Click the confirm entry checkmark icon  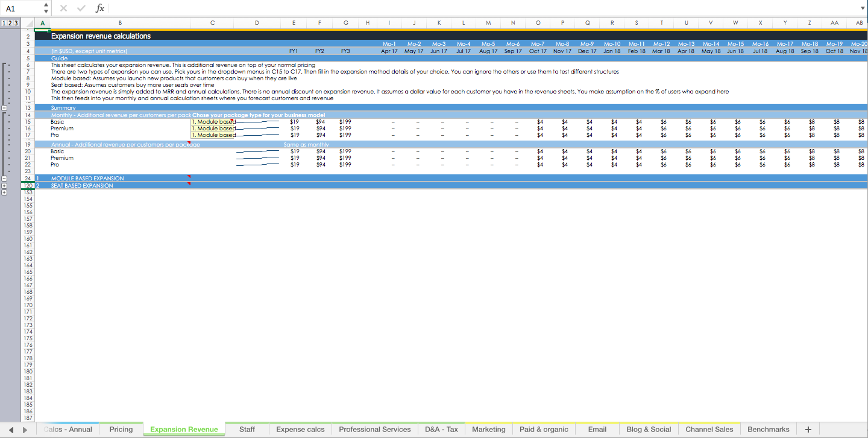[81, 8]
